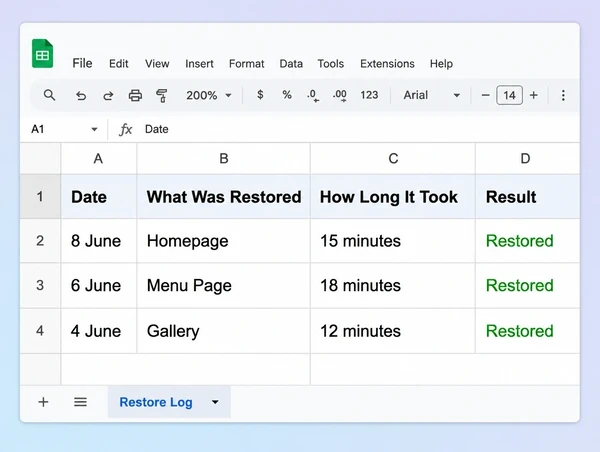Screen dimensions: 600x452
Task: Click the font size field showing 14
Action: [x=509, y=95]
